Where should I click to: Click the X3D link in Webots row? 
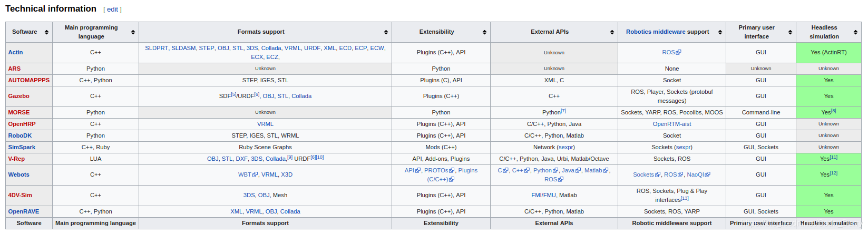pyautogui.click(x=287, y=174)
